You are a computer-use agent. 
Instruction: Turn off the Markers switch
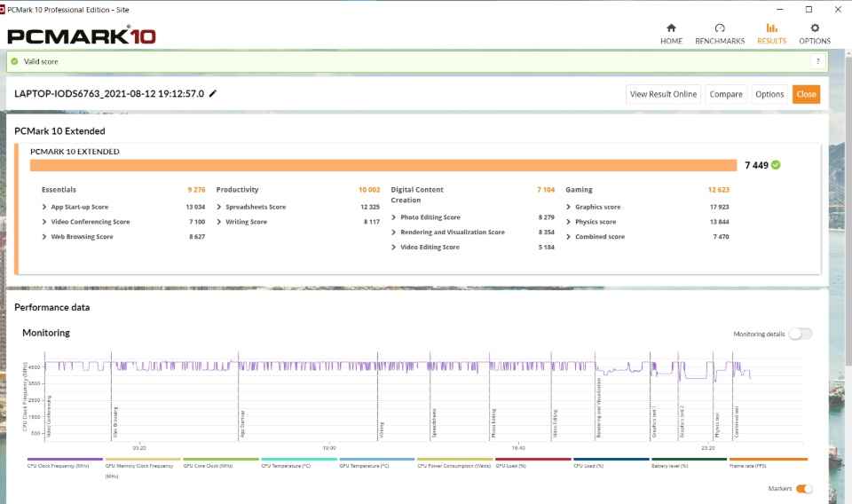point(804,489)
